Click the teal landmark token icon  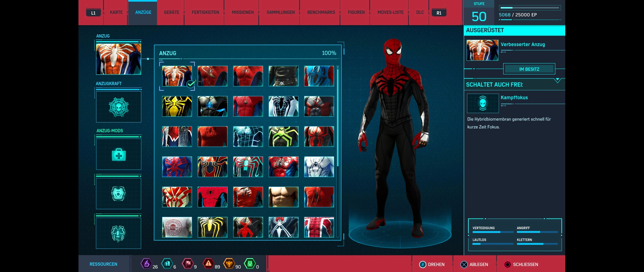tap(167, 264)
